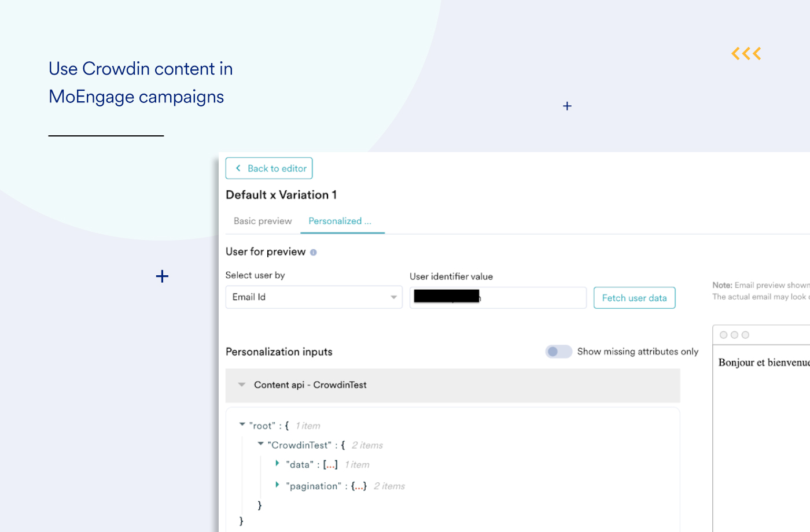Click the Default x Variation 1 heading

281,195
